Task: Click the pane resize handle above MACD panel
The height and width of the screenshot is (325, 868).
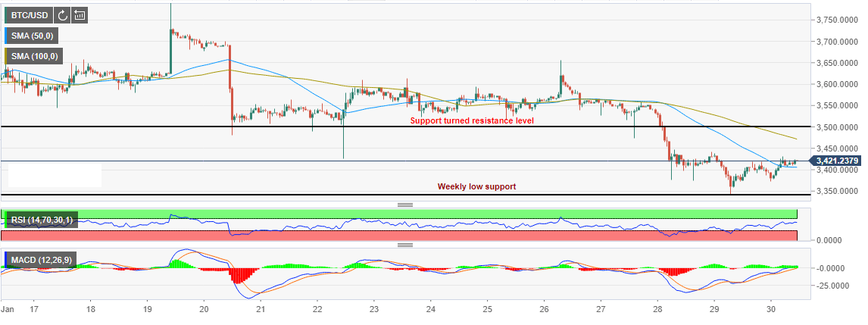Action: [405, 245]
